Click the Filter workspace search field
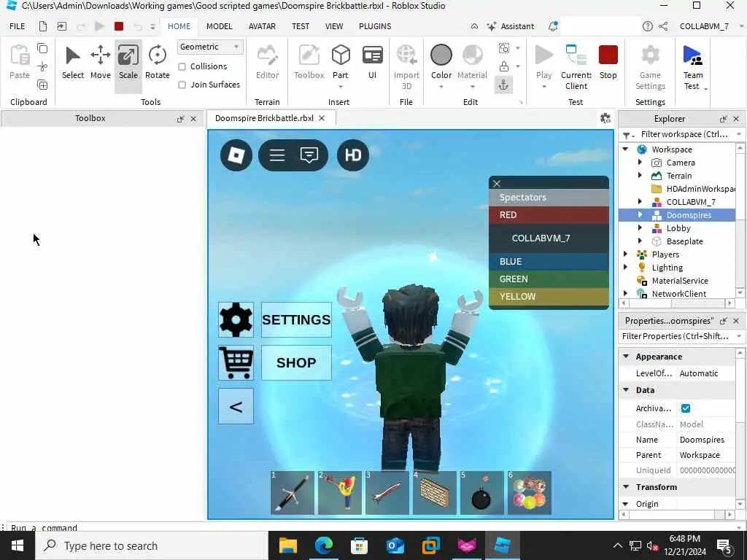Viewport: 747px width, 560px height. point(684,134)
